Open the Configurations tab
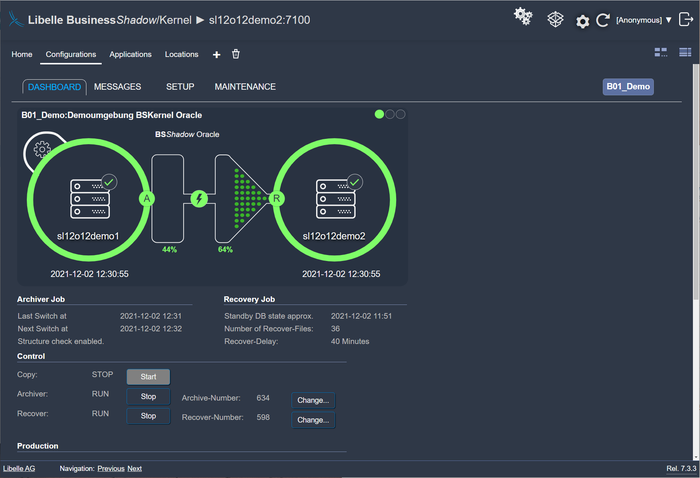 click(71, 54)
